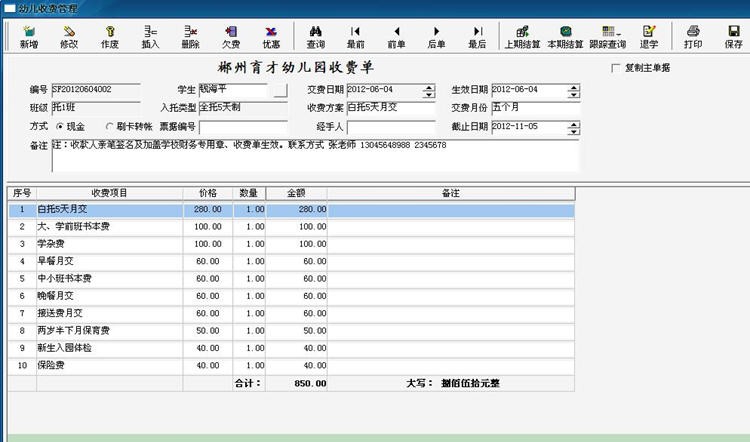Click inside the 备注 remarks text area
Image resolution: width=750 pixels, height=442 pixels.
click(315, 155)
